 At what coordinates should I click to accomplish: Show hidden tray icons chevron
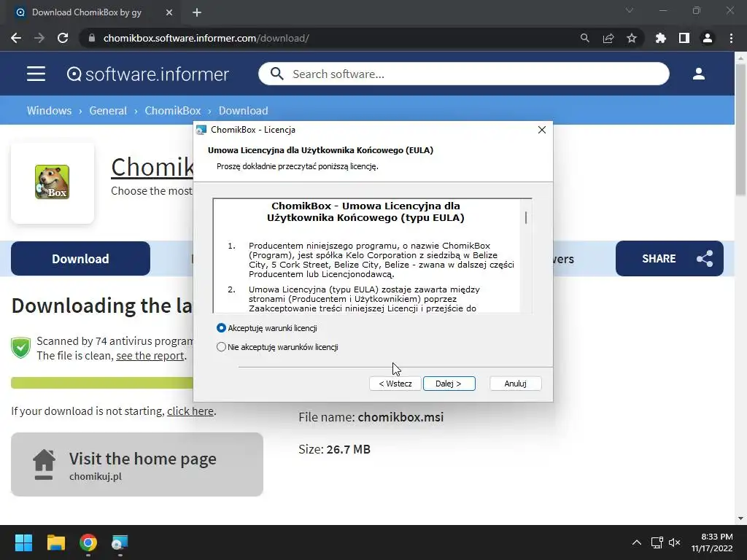636,542
